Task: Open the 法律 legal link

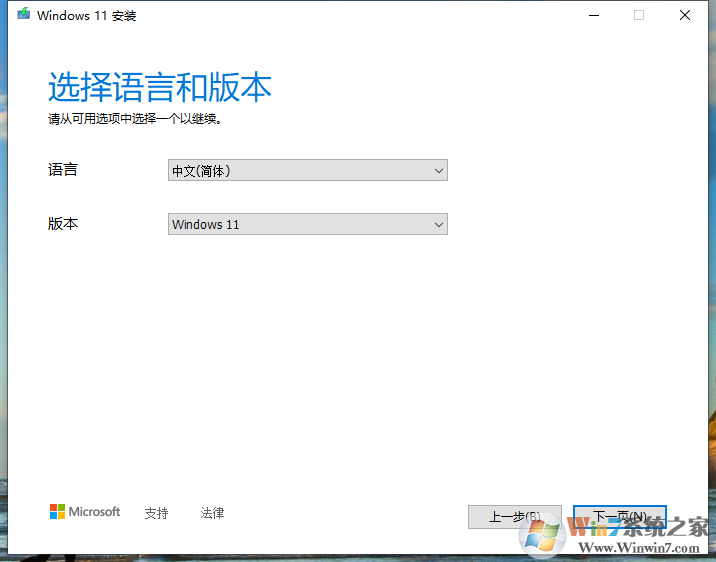Action: pyautogui.click(x=212, y=513)
